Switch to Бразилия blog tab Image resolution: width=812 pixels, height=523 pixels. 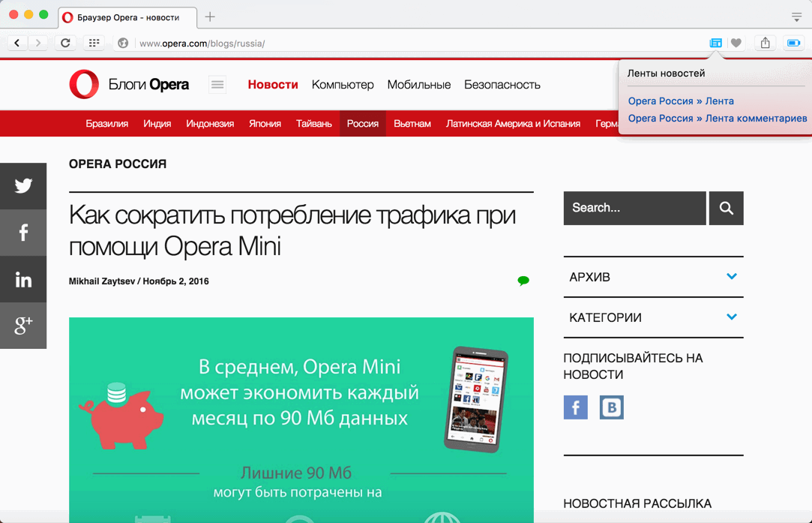[x=106, y=123]
